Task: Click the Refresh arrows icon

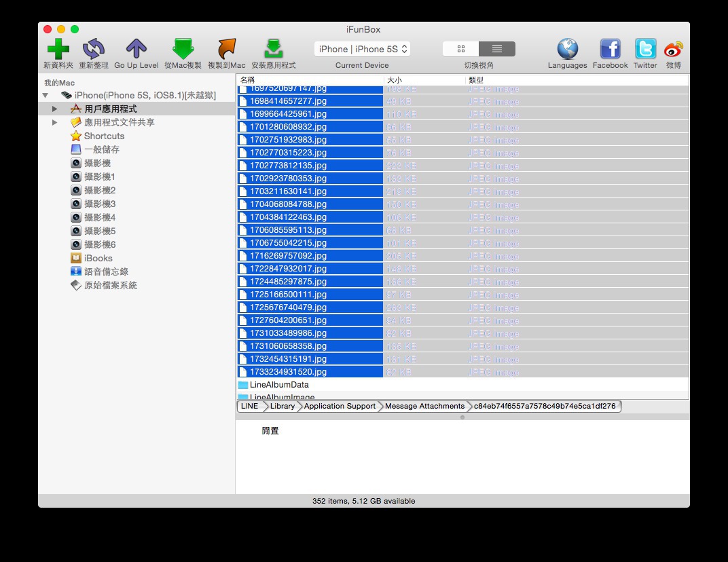Action: pos(94,49)
